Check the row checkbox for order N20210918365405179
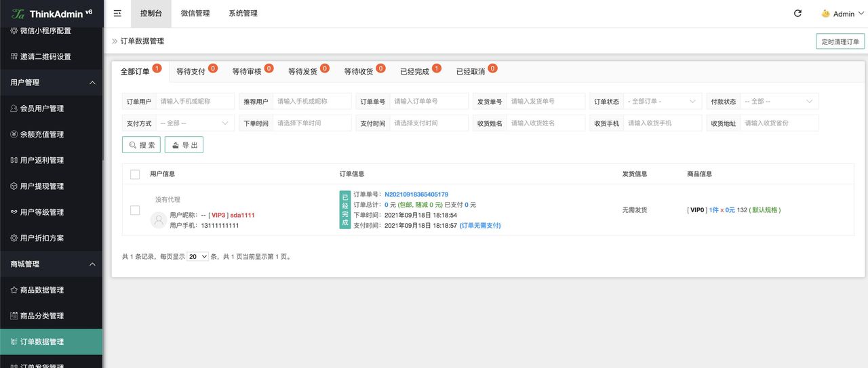This screenshot has height=368, width=868. click(135, 210)
